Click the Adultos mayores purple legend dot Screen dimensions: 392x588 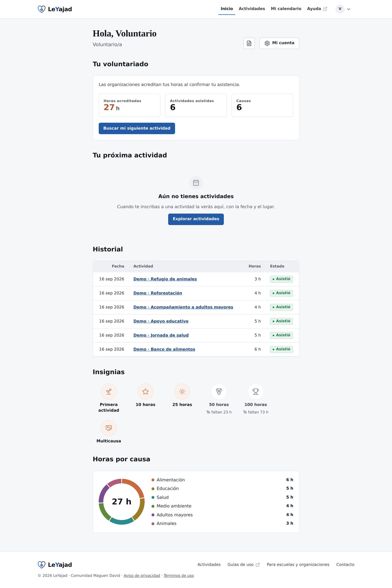[x=153, y=515]
